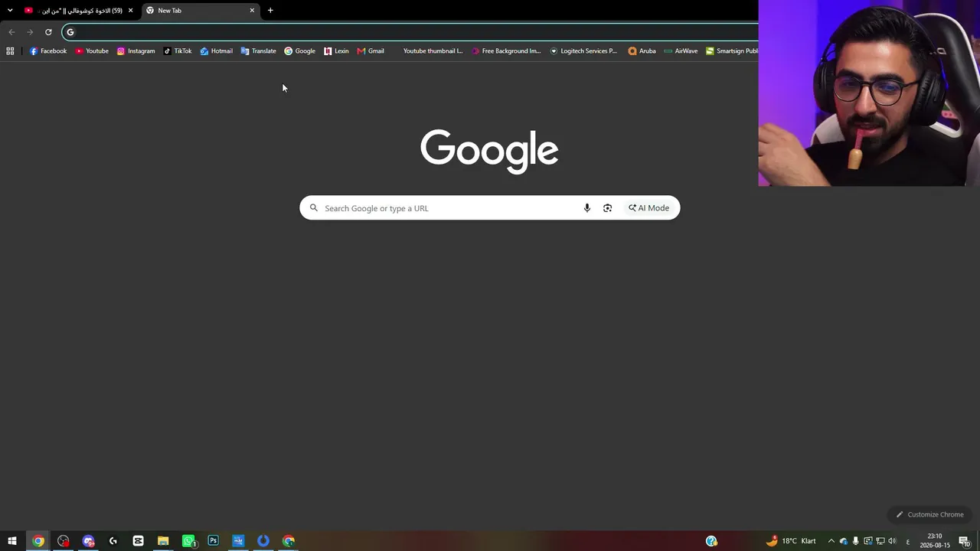The image size is (980, 551).
Task: Go back with the back arrow
Action: coord(11,32)
